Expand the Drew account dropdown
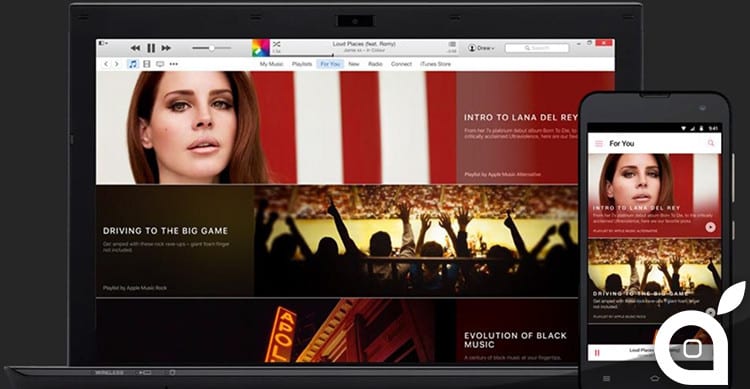 pos(481,48)
